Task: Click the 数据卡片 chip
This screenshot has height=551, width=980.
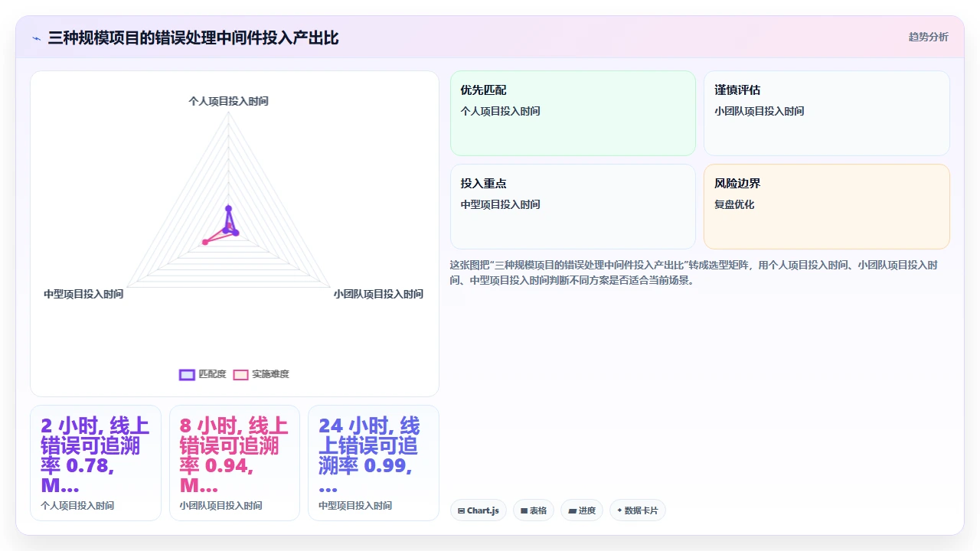Action: point(638,510)
